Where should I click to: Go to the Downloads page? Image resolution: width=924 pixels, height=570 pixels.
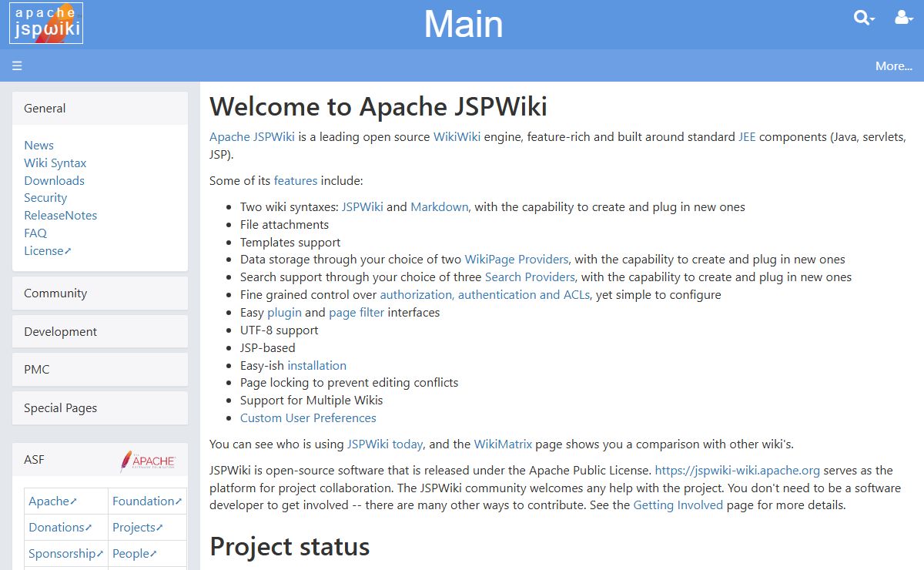(x=54, y=181)
